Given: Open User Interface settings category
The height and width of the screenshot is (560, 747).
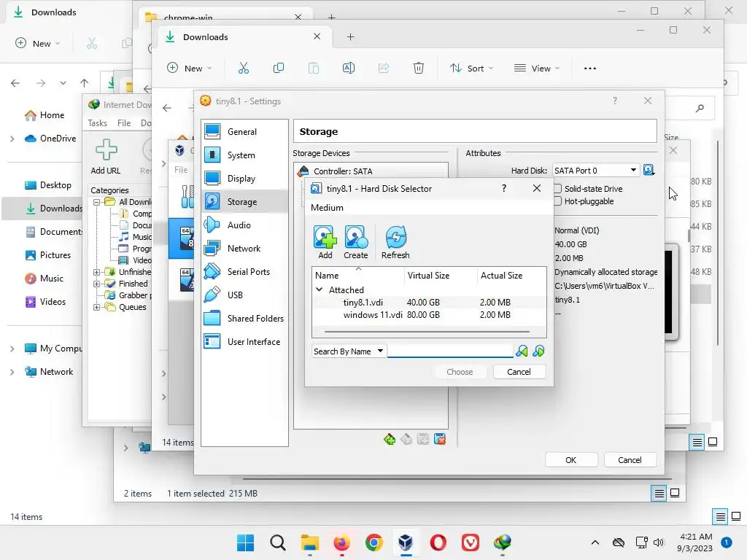Looking at the screenshot, I should tap(244, 341).
